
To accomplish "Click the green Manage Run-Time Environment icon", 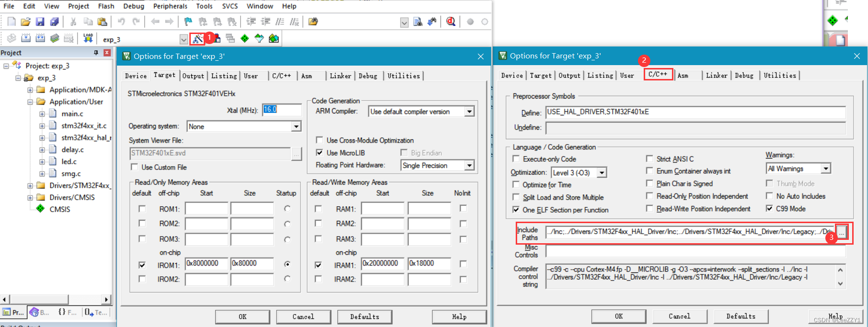I will click(244, 38).
